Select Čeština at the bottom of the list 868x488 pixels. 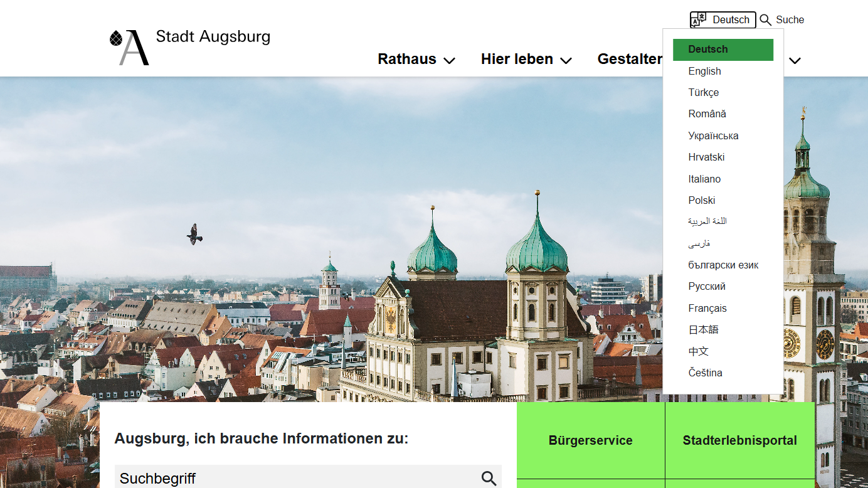tap(706, 373)
